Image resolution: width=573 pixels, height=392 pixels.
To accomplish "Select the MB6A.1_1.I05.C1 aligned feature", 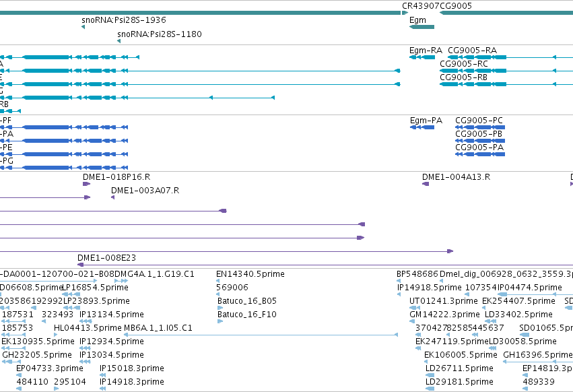I will coord(261,335).
